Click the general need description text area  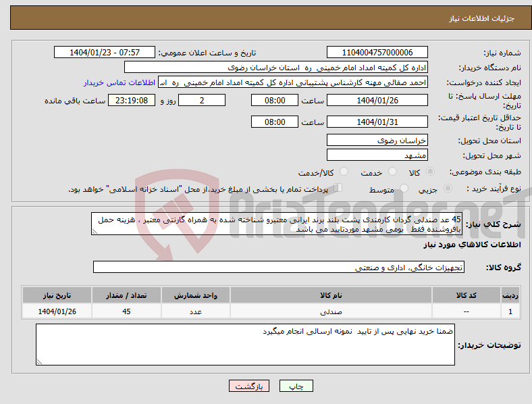tap(277, 224)
